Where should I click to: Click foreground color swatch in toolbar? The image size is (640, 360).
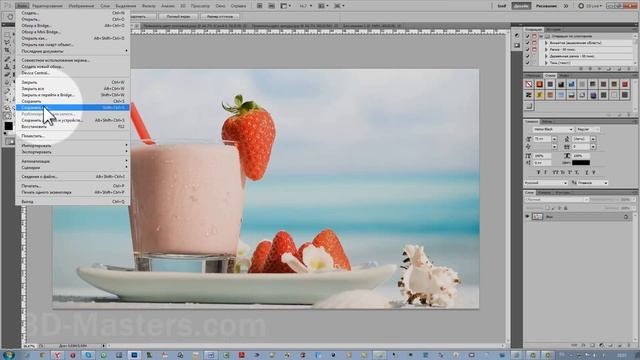coord(9,126)
